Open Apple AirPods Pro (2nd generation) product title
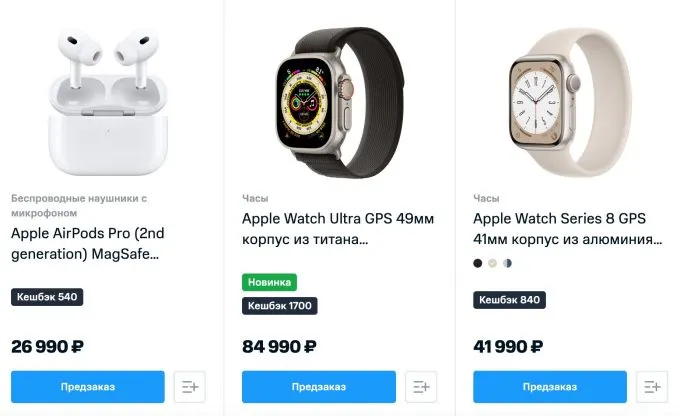 click(88, 243)
